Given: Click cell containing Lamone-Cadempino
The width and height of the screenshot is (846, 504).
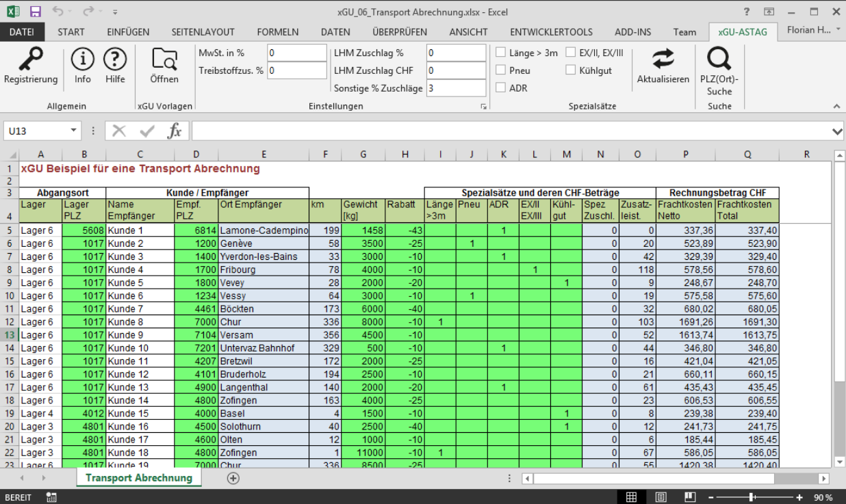Looking at the screenshot, I should (x=264, y=230).
